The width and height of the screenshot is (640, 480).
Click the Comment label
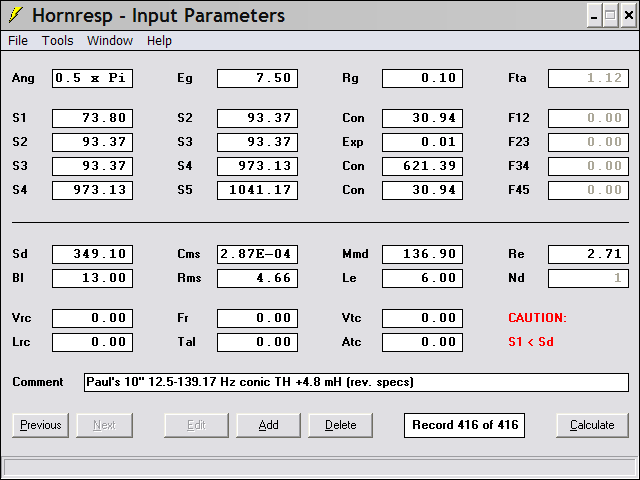(38, 382)
